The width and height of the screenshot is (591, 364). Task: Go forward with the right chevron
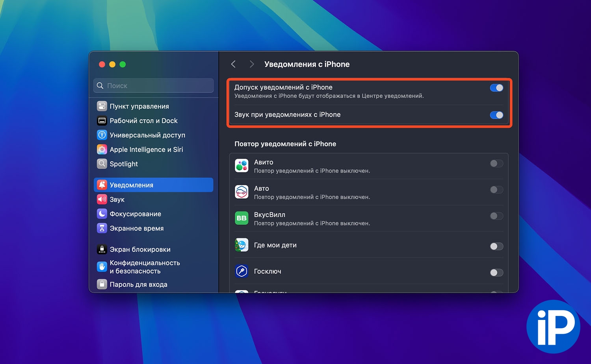pyautogui.click(x=252, y=64)
